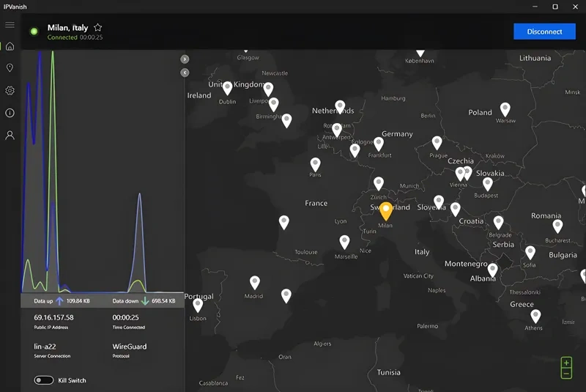Favorite Milan, Italy with the star

pyautogui.click(x=98, y=27)
